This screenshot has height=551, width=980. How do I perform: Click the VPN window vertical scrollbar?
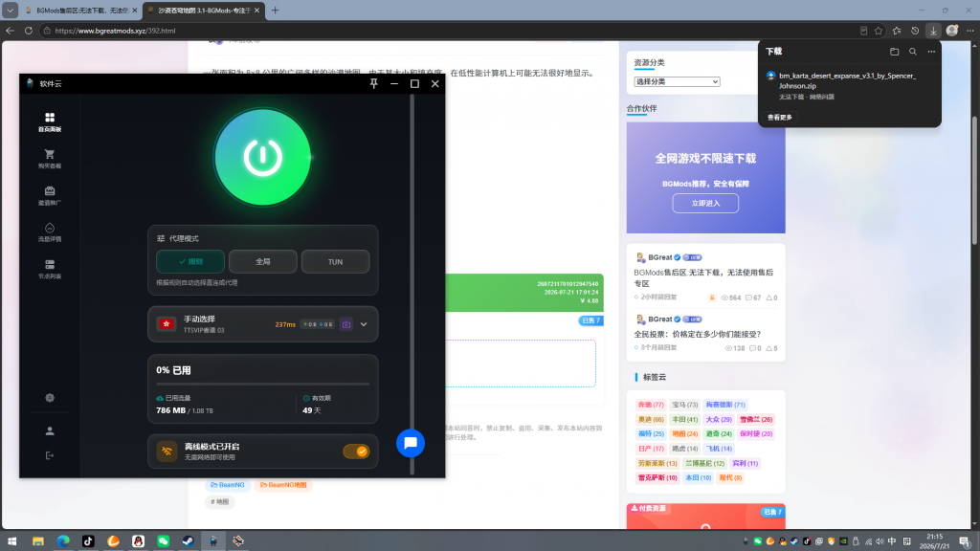[412, 284]
